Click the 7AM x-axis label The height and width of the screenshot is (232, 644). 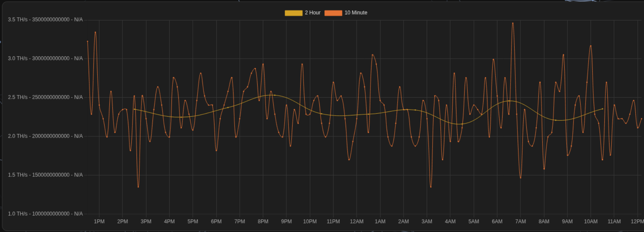pyautogui.click(x=521, y=222)
